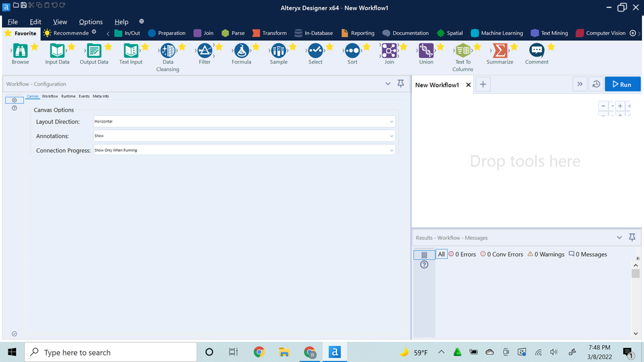Click the Configuration help question mark icon
644x362 pixels.
point(14,108)
